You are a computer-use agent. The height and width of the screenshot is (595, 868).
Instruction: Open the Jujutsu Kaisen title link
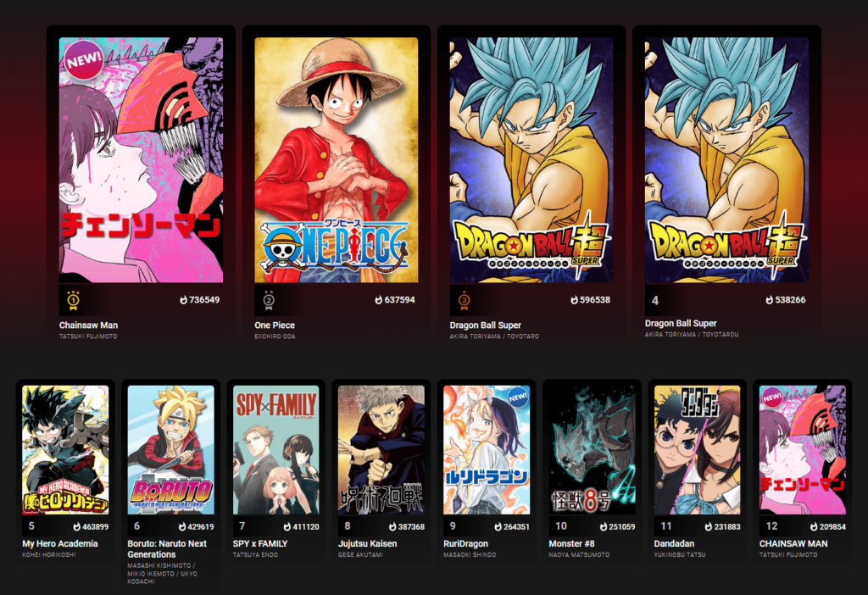[x=368, y=543]
